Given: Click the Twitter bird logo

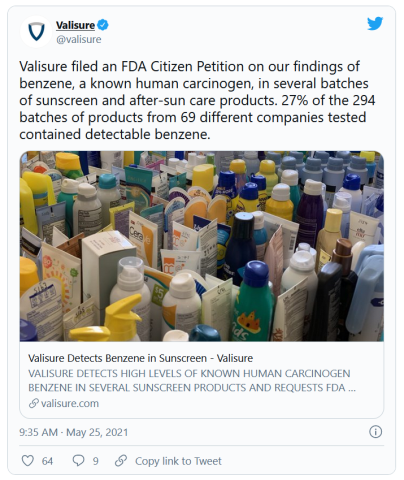Looking at the screenshot, I should [x=375, y=24].
